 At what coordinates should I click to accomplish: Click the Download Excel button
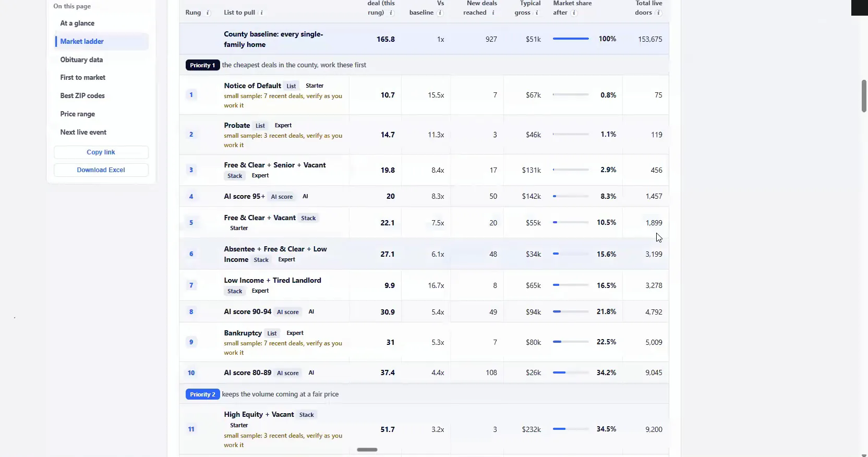(101, 170)
